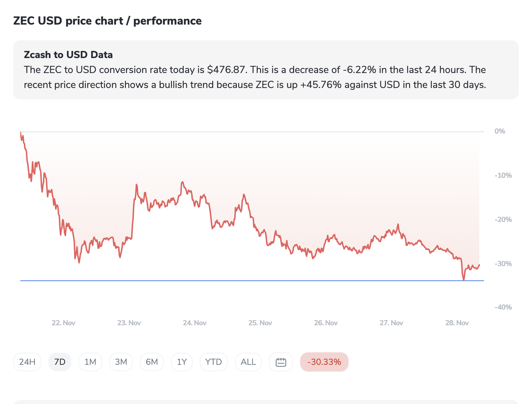Image resolution: width=532 pixels, height=404 pixels.
Task: Select the 1Y time range
Action: click(x=182, y=362)
